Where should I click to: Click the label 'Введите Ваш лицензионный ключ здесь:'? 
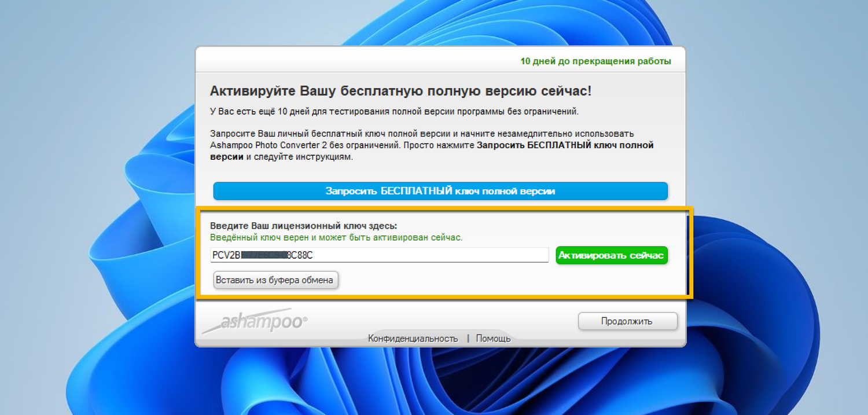click(x=304, y=226)
